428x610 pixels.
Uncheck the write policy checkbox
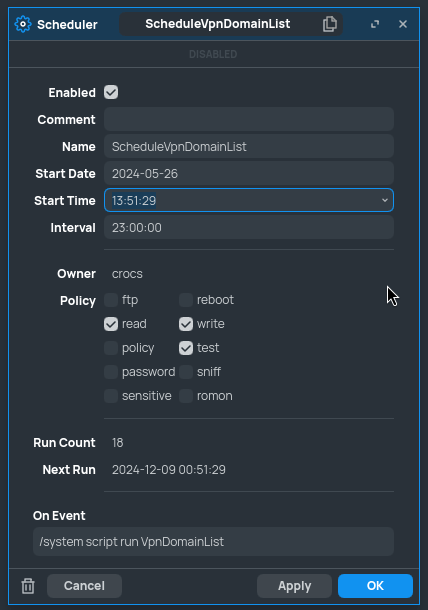tap(186, 324)
